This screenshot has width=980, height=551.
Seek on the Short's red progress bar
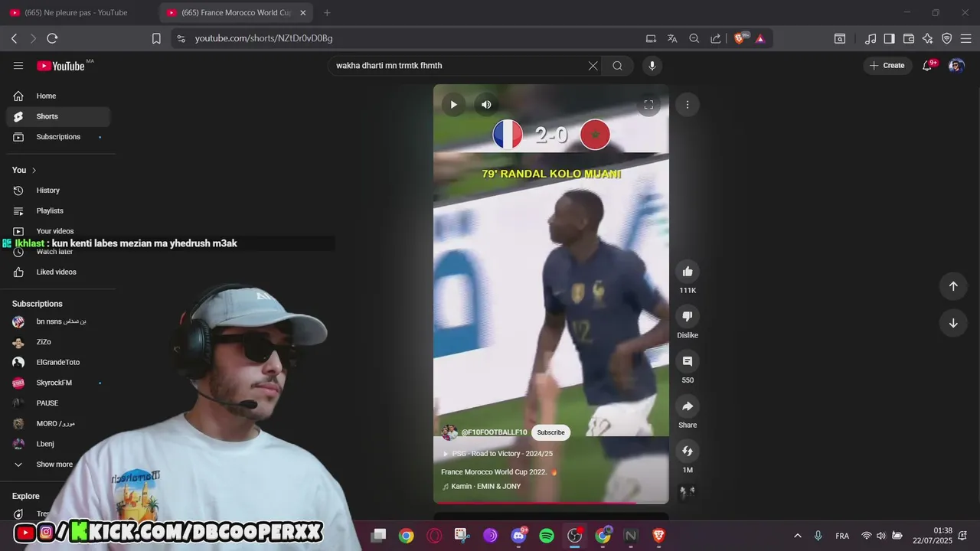tap(551, 503)
